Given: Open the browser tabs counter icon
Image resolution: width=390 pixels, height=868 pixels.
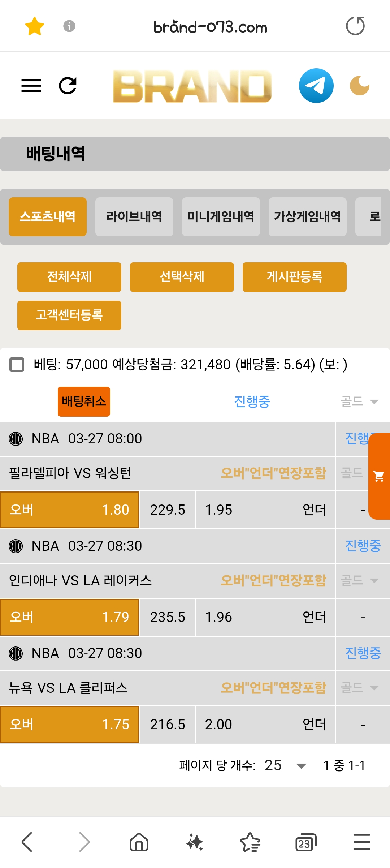Looking at the screenshot, I should tap(305, 842).
